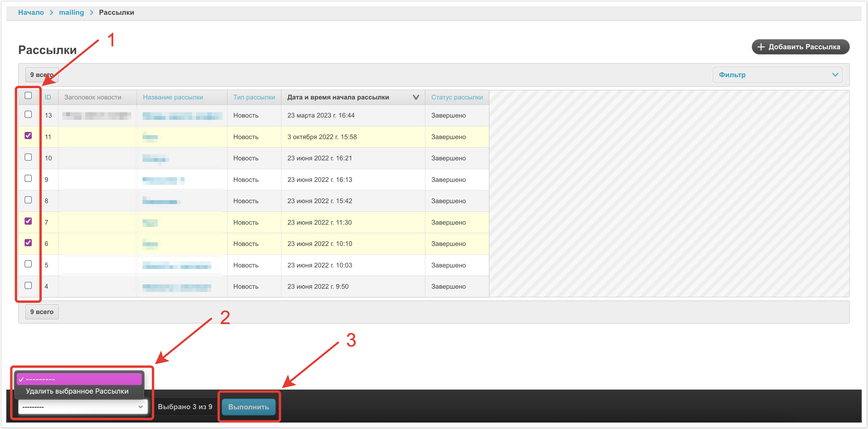Click breadcrumb chevron after Начало

tap(52, 12)
